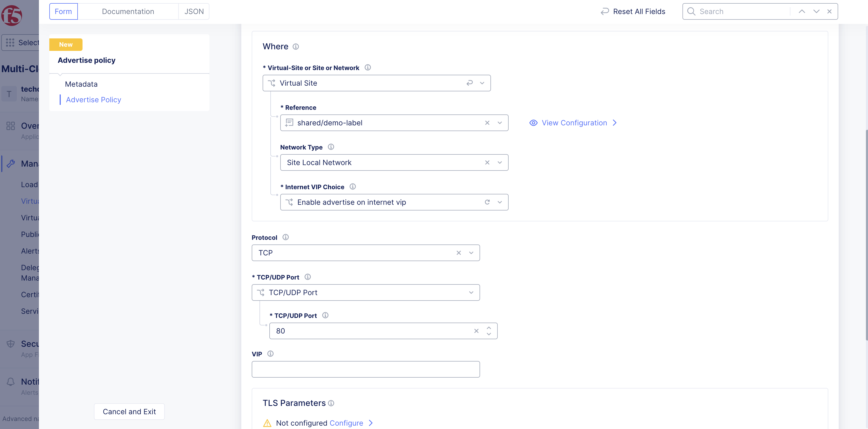
Task: Click into the VIP input field
Action: click(x=365, y=369)
